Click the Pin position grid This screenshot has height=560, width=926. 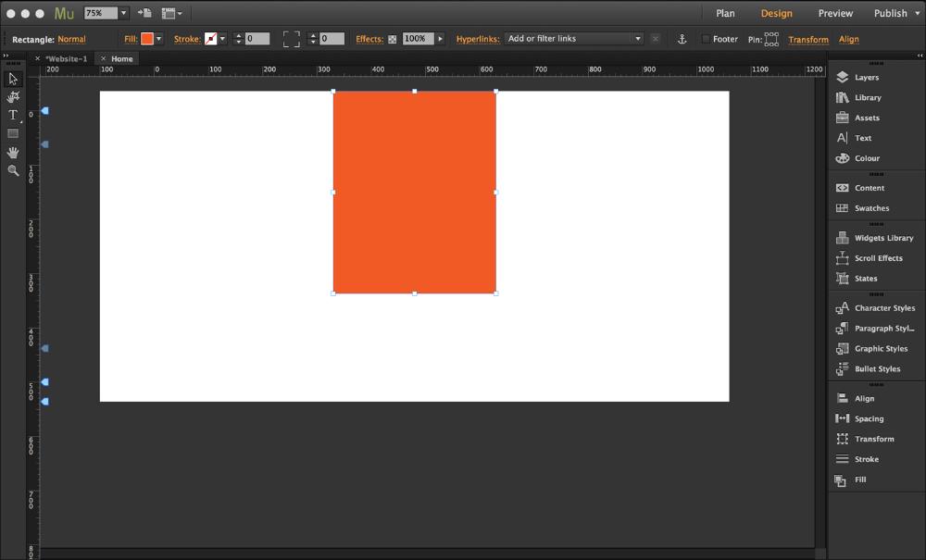[x=771, y=39]
